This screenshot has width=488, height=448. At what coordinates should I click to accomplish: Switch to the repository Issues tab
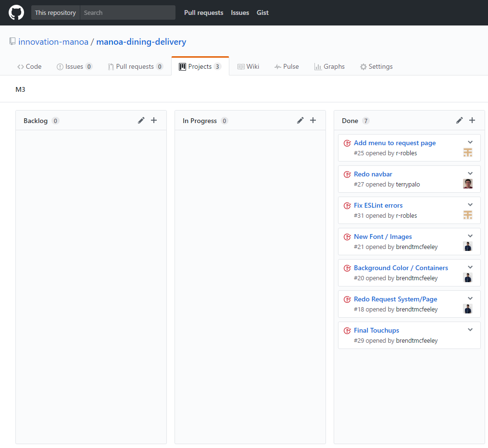click(75, 67)
